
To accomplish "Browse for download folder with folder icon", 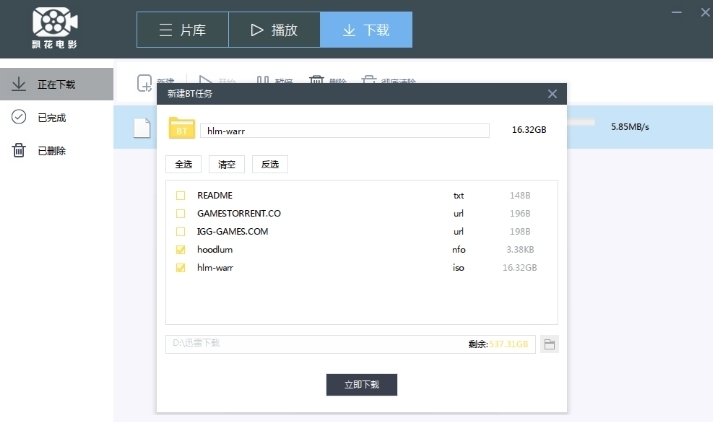I will (549, 344).
